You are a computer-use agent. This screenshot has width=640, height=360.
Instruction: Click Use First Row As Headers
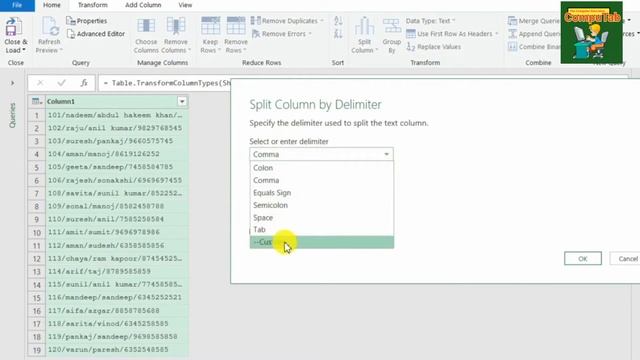coord(452,34)
